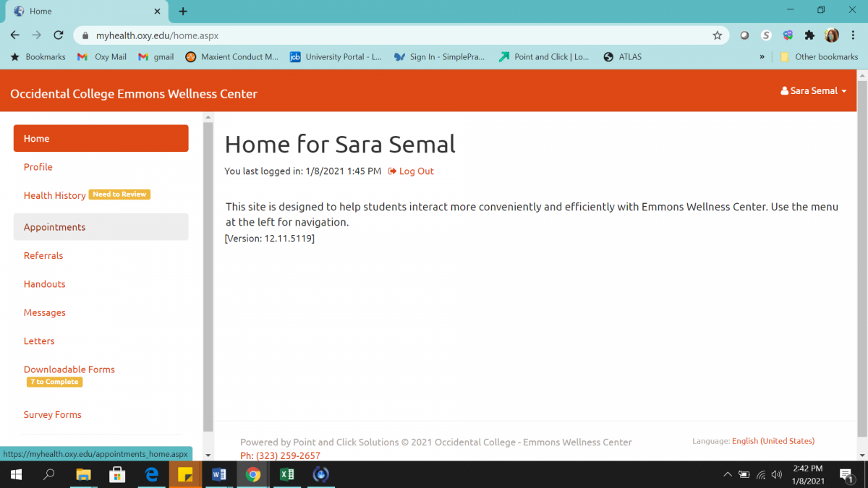868x488 pixels.
Task: Click the Chrome icon in the taskbar
Action: pos(252,475)
